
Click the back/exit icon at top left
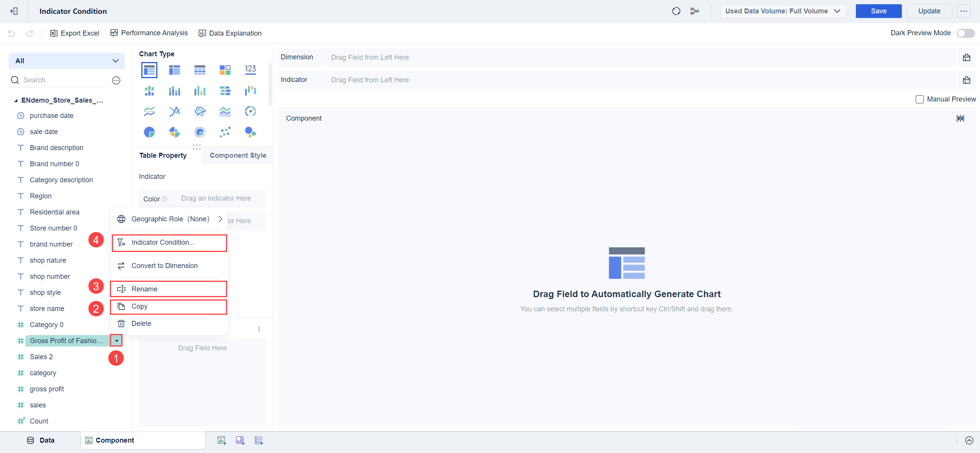(x=14, y=11)
